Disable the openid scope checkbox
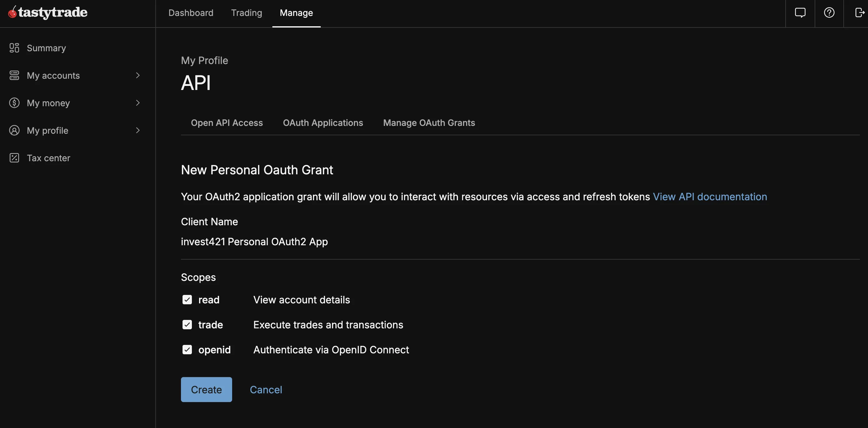The width and height of the screenshot is (868, 428). pos(187,349)
